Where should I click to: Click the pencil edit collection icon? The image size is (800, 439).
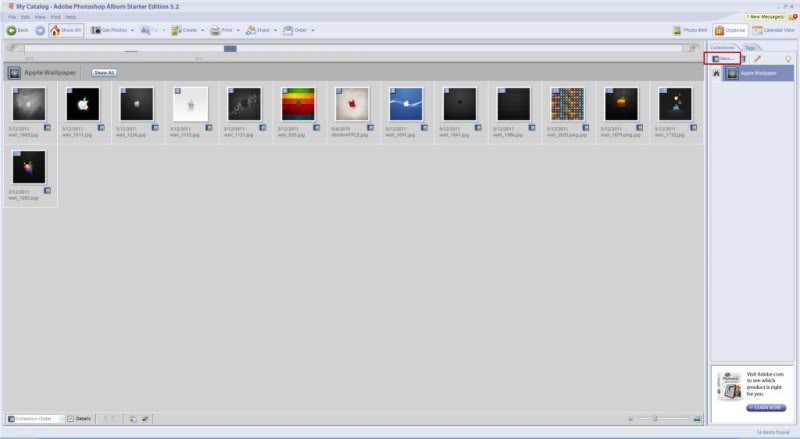(757, 59)
